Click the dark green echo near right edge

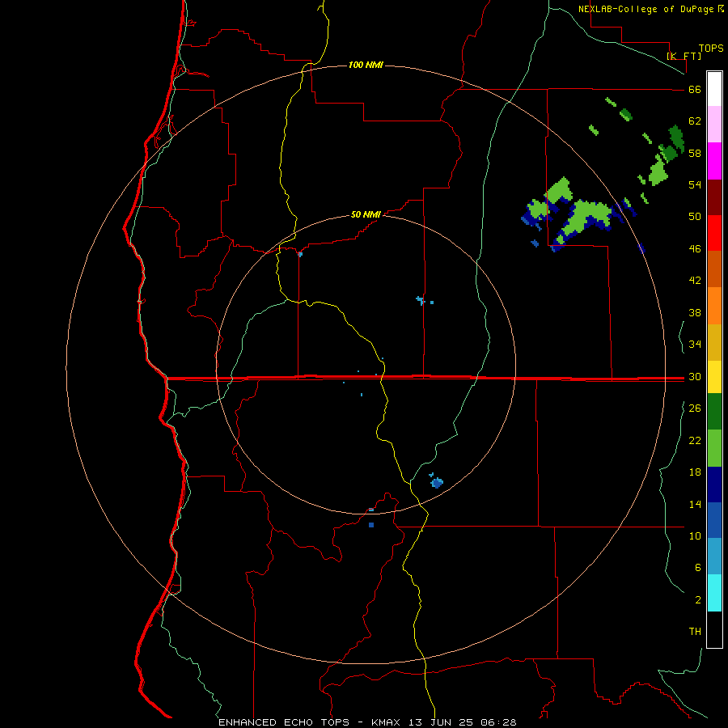(676, 138)
